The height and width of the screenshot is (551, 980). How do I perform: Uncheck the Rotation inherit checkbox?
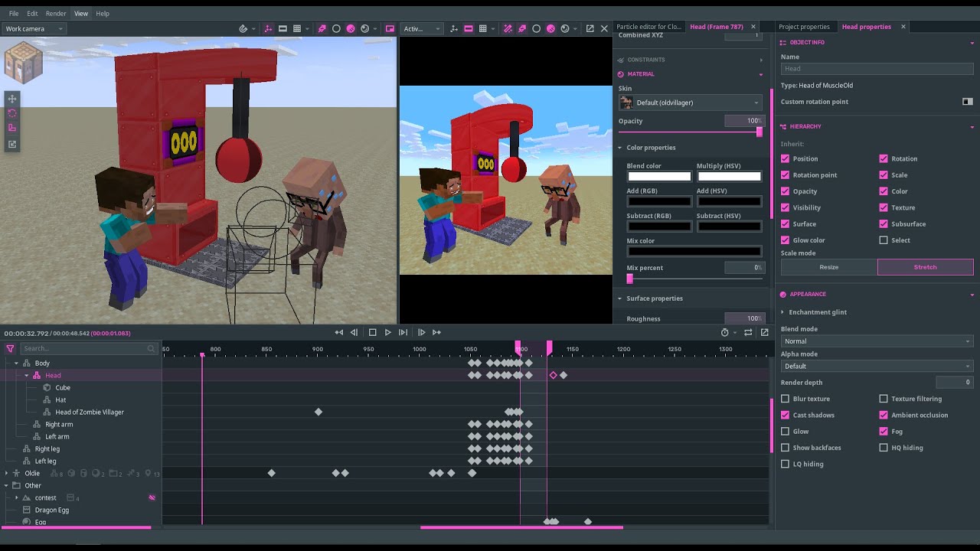pos(884,158)
